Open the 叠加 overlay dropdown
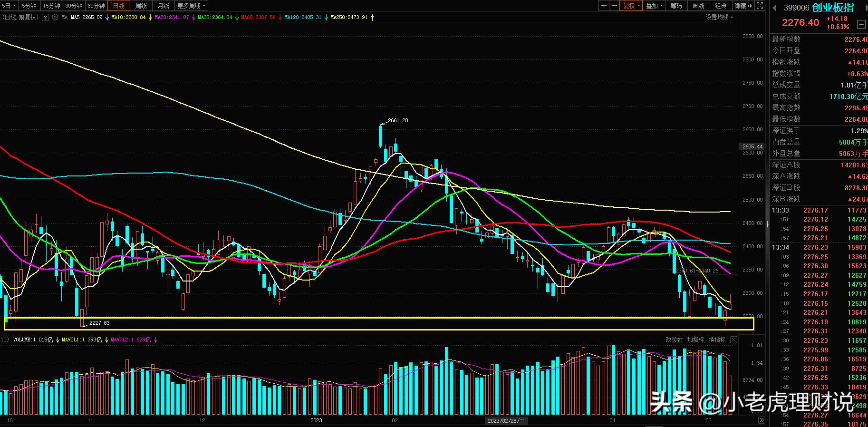The image size is (868, 427). (654, 6)
